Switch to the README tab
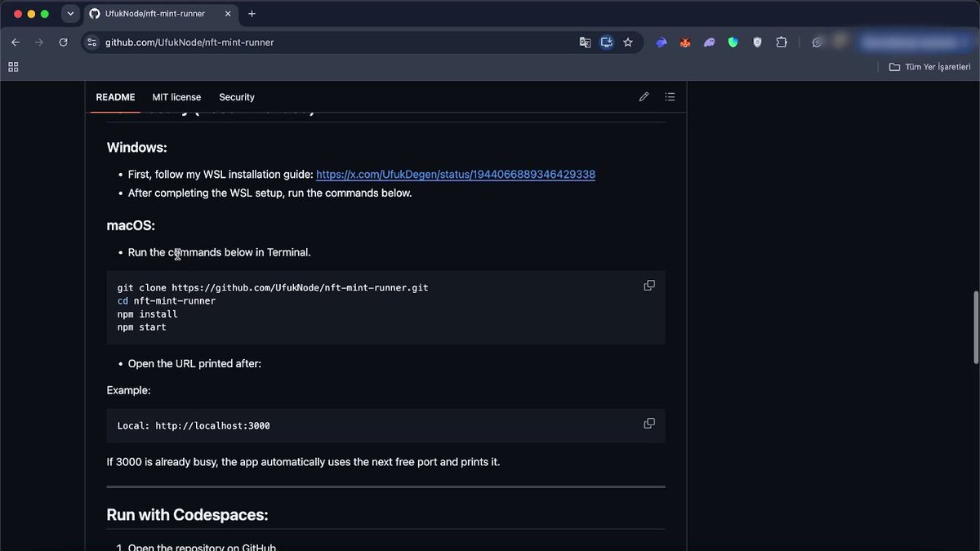 click(115, 97)
